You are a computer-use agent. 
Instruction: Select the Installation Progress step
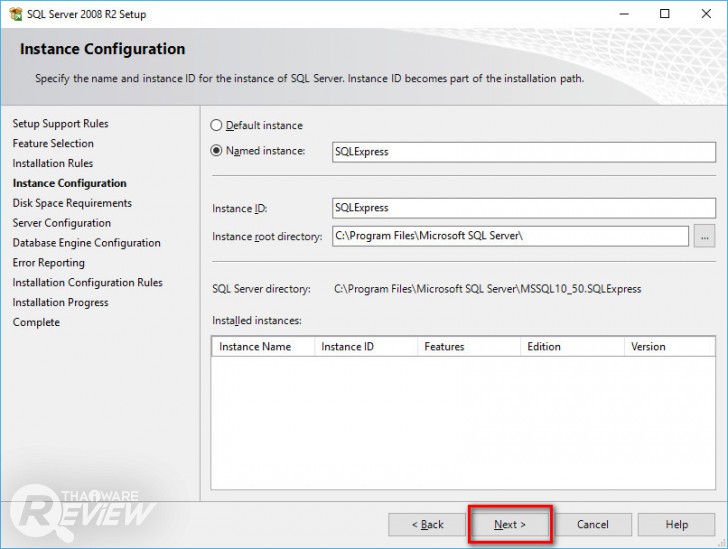pos(60,303)
